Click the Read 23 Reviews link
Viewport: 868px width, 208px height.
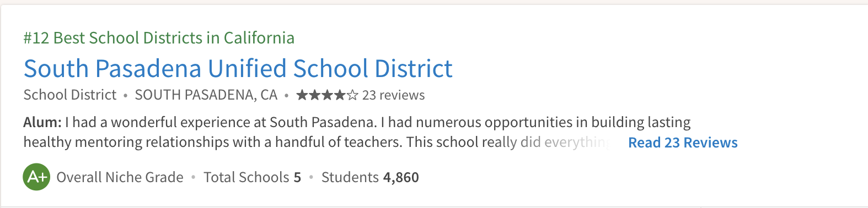pos(683,143)
